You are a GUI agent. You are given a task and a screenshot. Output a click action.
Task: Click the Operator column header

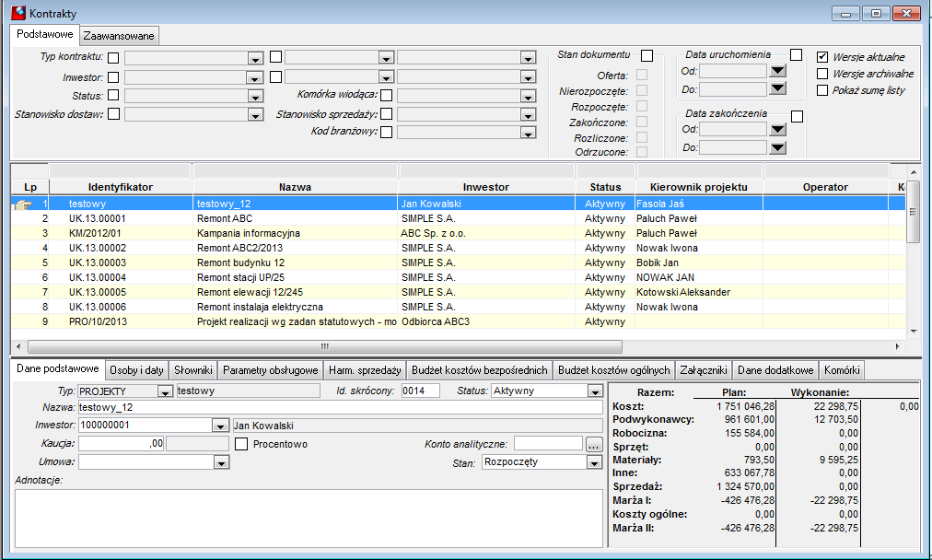click(825, 187)
